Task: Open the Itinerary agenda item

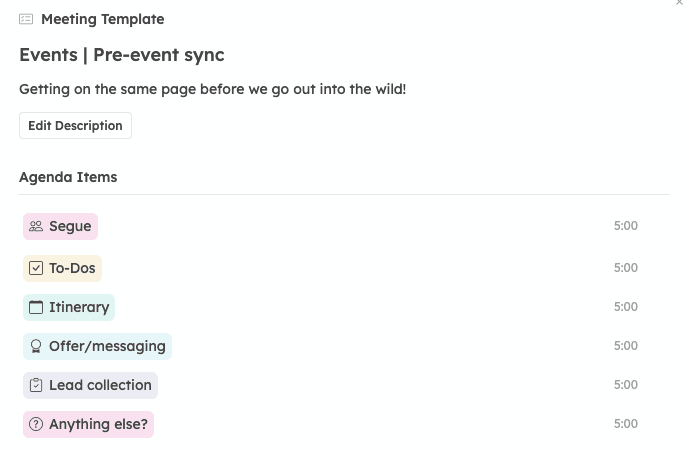Action: coord(79,307)
